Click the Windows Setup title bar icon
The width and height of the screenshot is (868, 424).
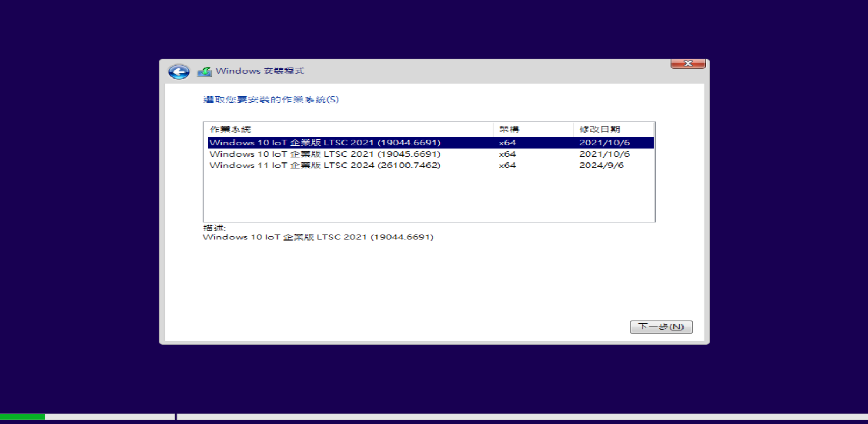coord(204,72)
